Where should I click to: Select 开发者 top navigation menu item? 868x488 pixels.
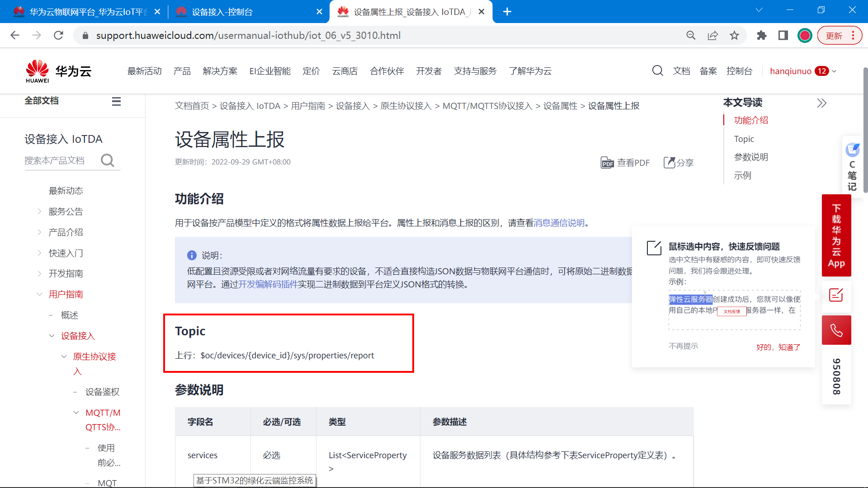[x=428, y=71]
